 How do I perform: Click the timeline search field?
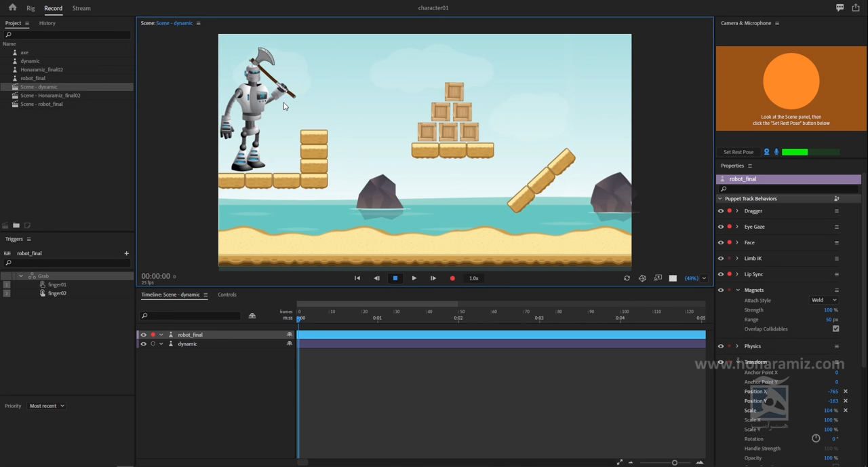[191, 316]
